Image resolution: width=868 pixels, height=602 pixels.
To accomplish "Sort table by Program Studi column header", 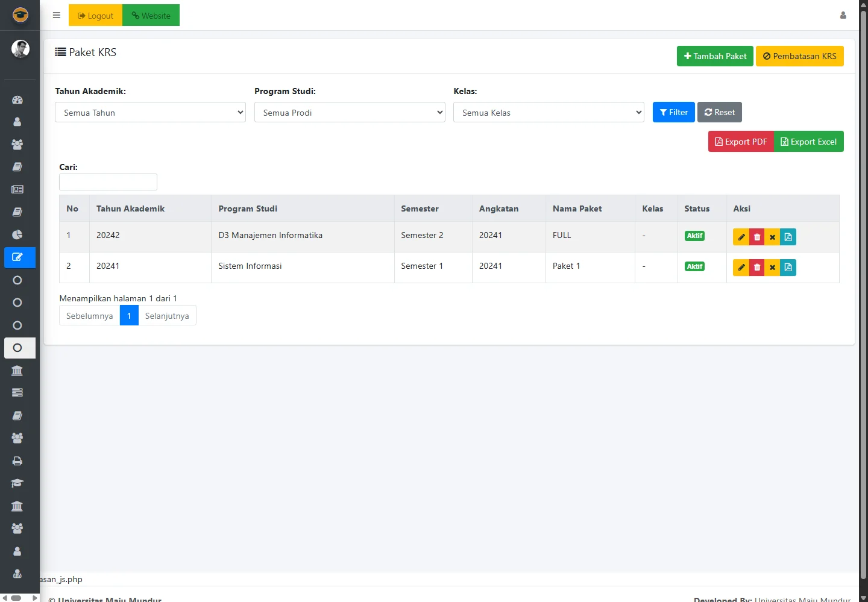I will coord(248,209).
